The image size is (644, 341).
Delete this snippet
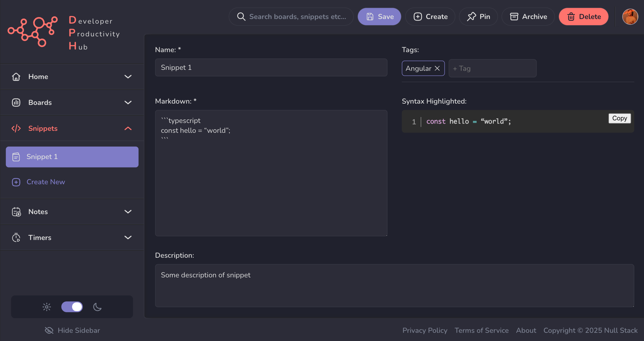(x=583, y=16)
